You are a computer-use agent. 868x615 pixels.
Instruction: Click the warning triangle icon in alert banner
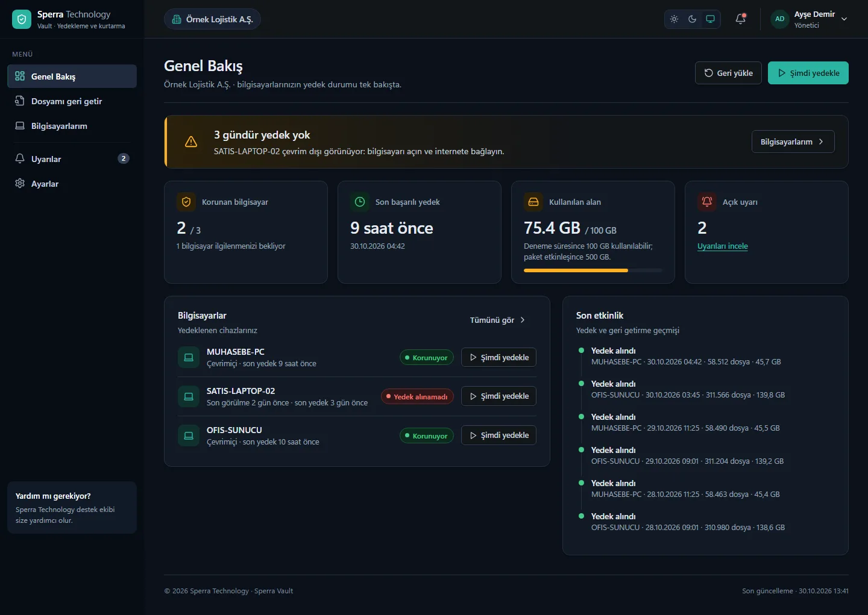191,142
